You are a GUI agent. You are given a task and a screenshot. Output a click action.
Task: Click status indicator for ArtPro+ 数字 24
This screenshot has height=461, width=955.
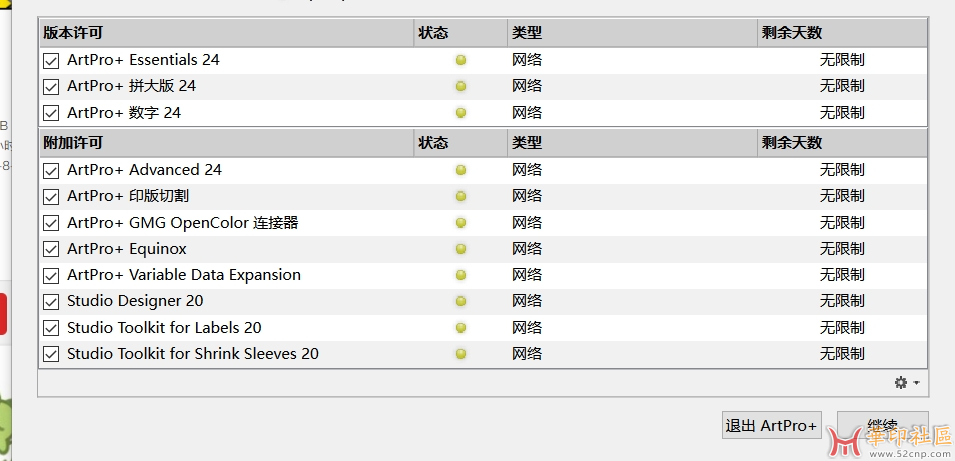[461, 113]
